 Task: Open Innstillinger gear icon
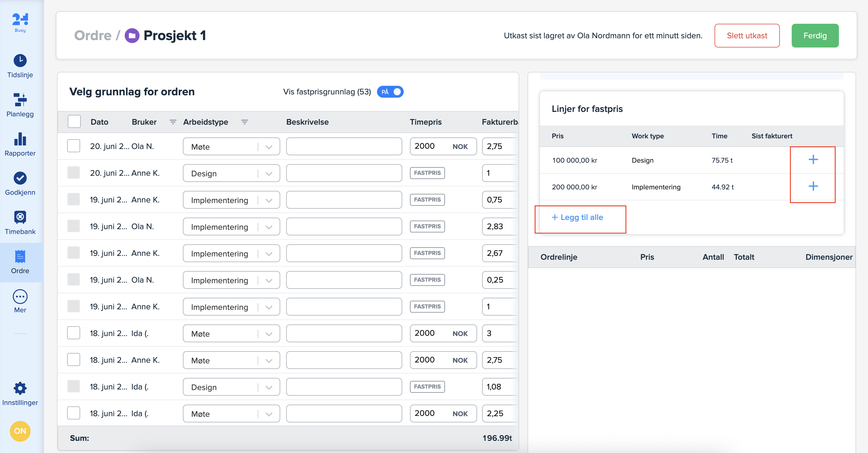[20, 388]
